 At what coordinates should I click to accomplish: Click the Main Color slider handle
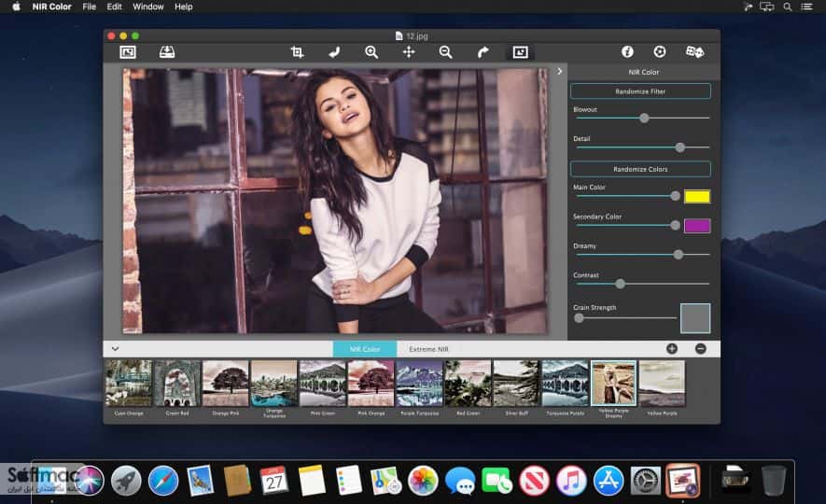coord(675,196)
